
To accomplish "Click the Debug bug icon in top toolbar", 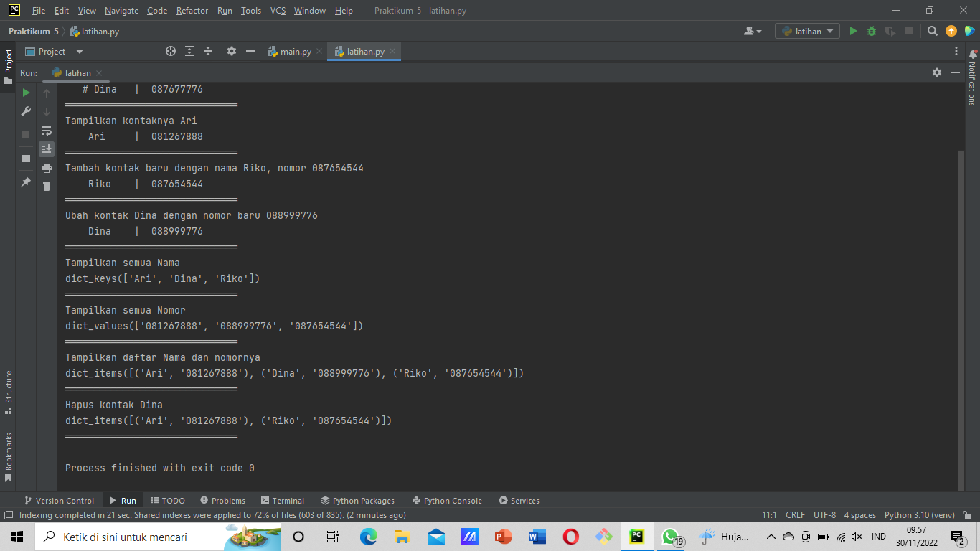I will click(x=872, y=31).
